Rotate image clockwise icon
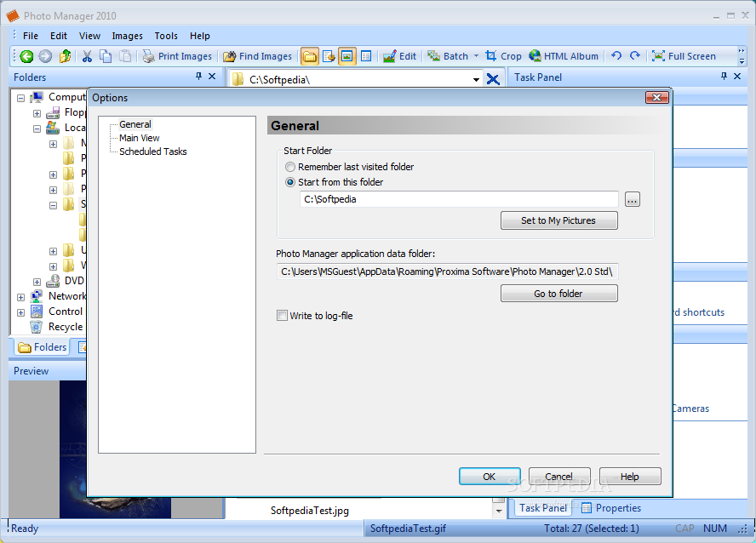The width and height of the screenshot is (756, 543). coord(635,56)
